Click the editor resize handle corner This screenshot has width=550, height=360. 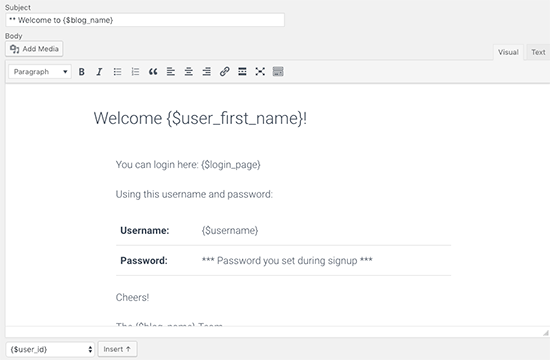click(x=545, y=333)
